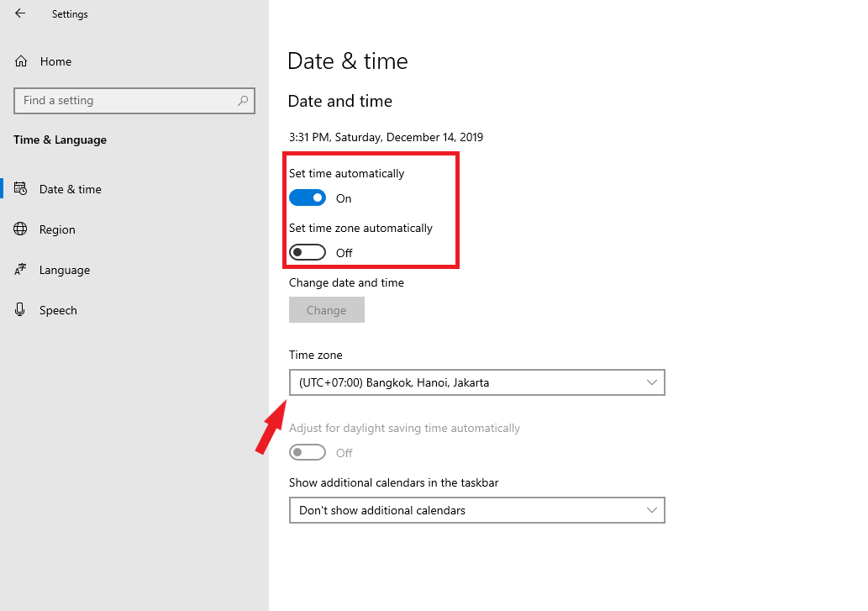The image size is (868, 611).
Task: Toggle Adjust for daylight saving time
Action: coord(308,453)
